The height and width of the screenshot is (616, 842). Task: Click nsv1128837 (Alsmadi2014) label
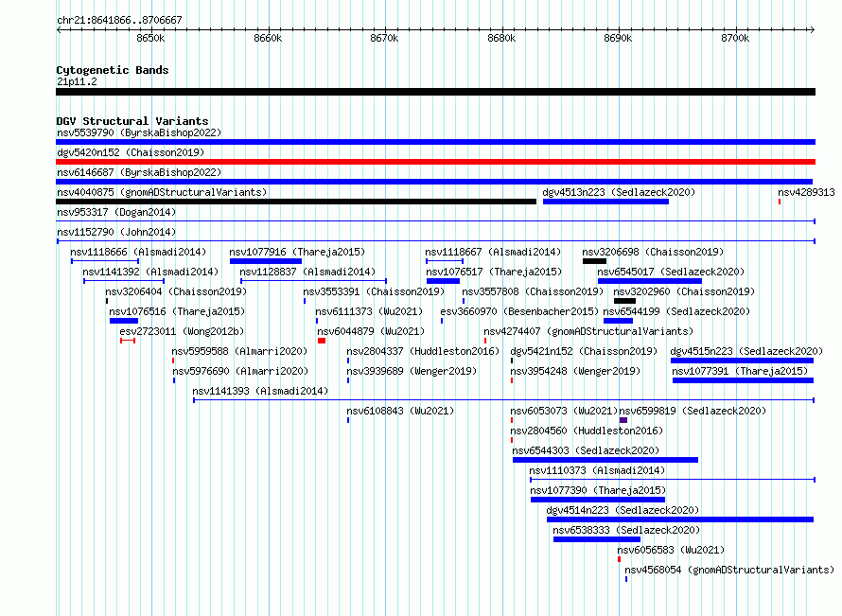307,272
